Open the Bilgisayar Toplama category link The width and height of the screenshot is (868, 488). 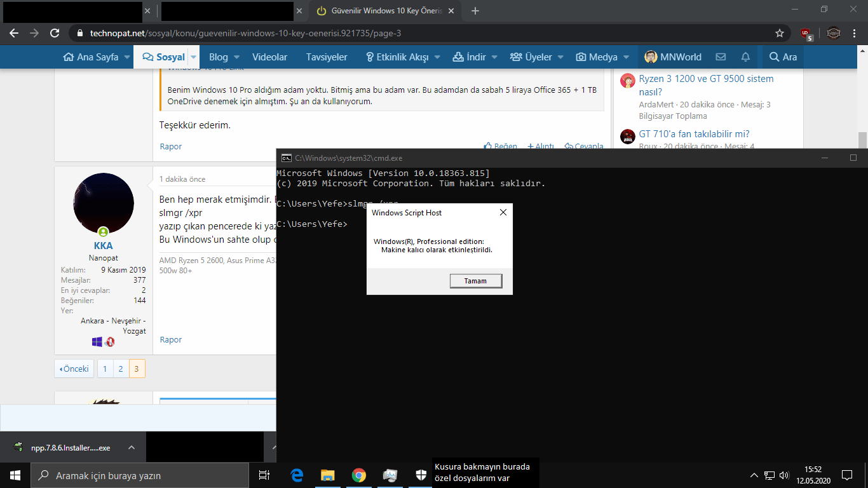[672, 116]
